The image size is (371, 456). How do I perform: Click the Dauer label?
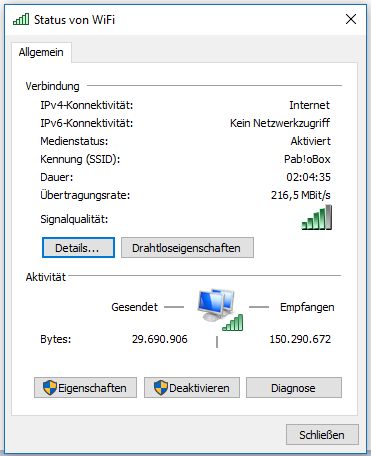(57, 177)
